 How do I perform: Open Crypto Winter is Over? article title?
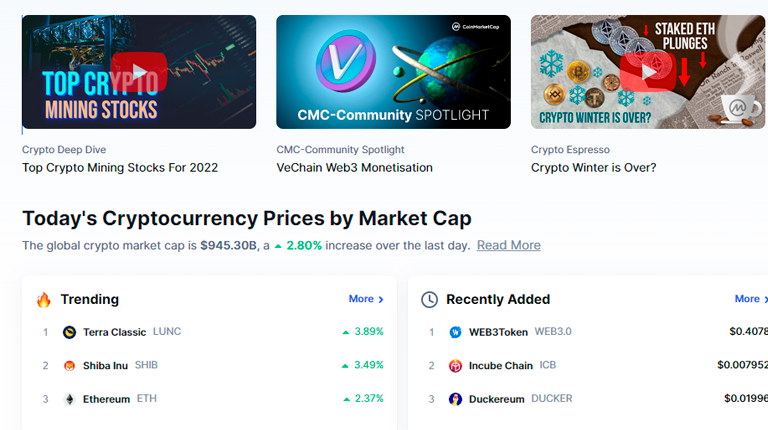point(594,167)
